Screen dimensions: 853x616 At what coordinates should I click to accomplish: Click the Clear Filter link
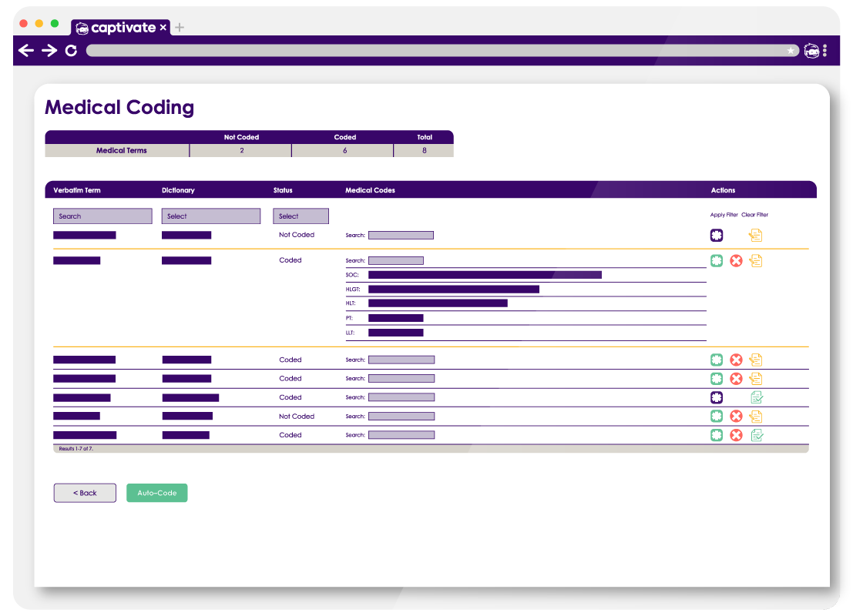[754, 215]
